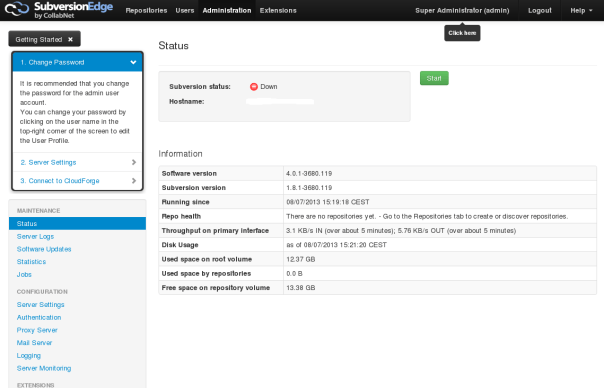Open Authentication configuration
Viewport: 604px width, 388px height.
[39, 317]
